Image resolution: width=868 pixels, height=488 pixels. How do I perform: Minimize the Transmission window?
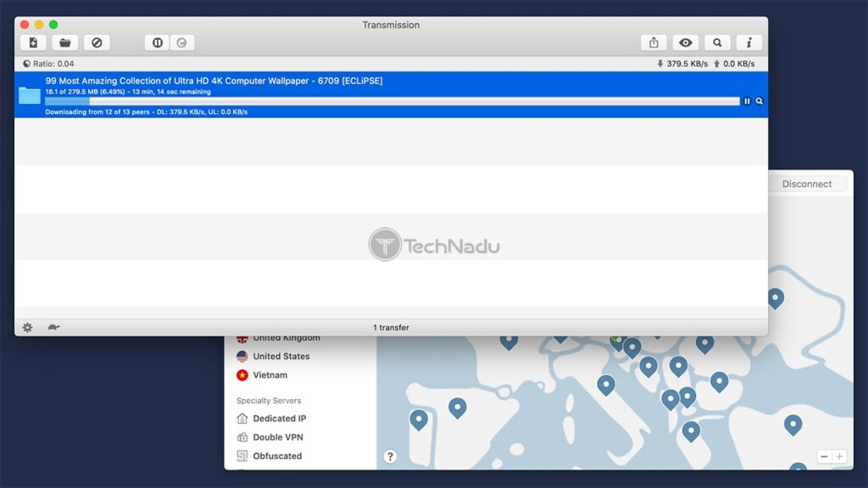coord(39,25)
